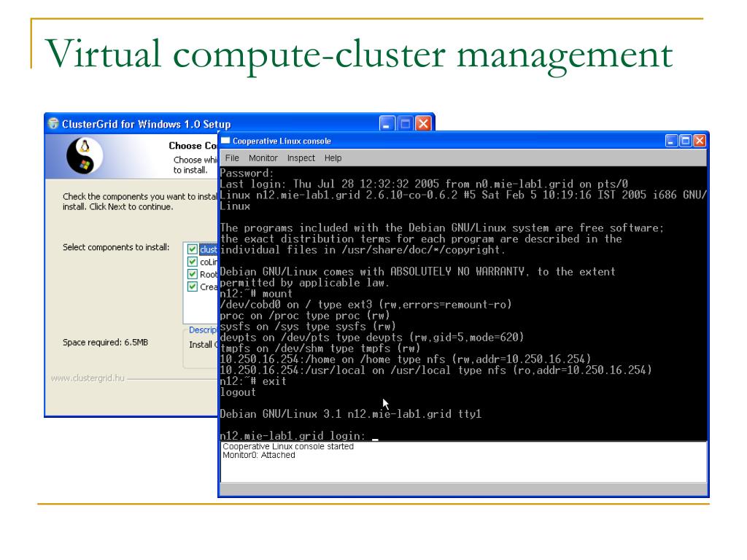
Task: Click the '/dev/cobd0 on / type ext3' line
Action: coord(365,305)
